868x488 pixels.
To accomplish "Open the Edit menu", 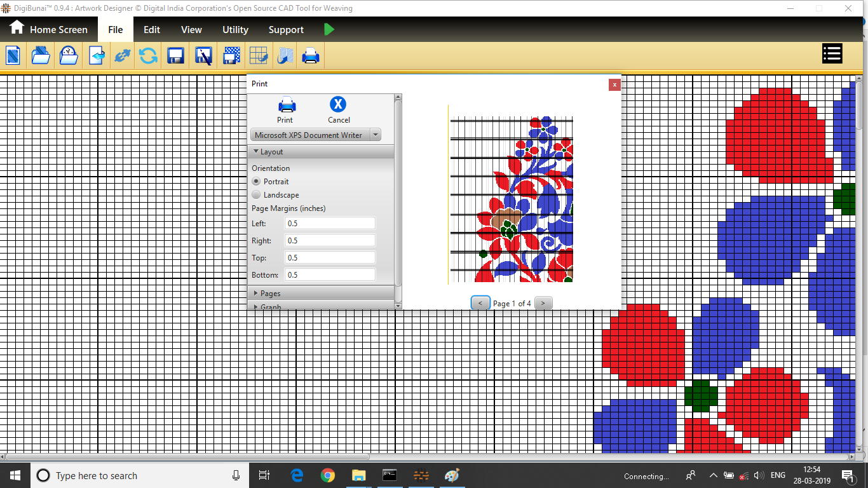I will (152, 30).
